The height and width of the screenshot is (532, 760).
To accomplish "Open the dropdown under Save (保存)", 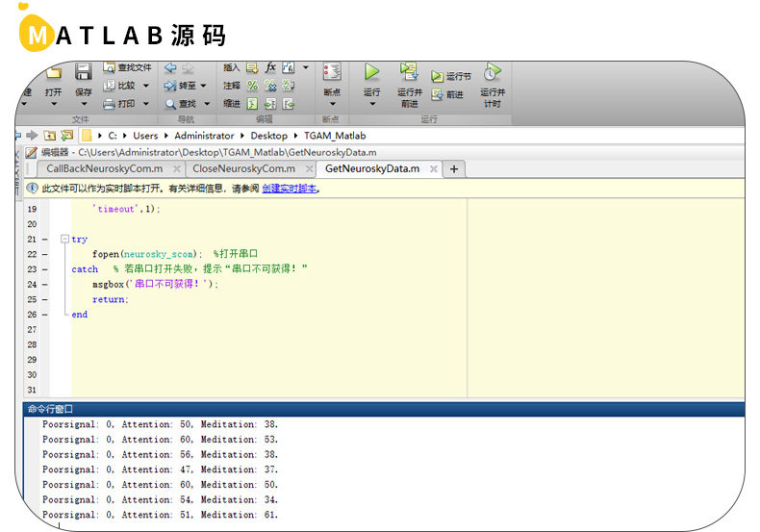I will (x=84, y=104).
